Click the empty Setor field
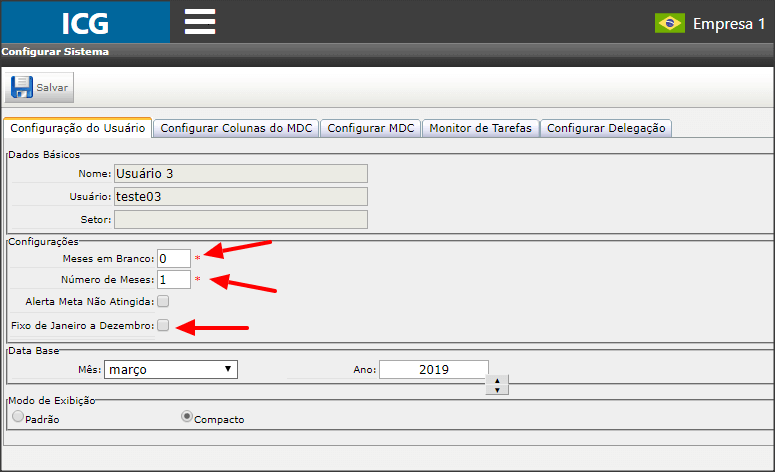This screenshot has width=775, height=472. click(241, 219)
